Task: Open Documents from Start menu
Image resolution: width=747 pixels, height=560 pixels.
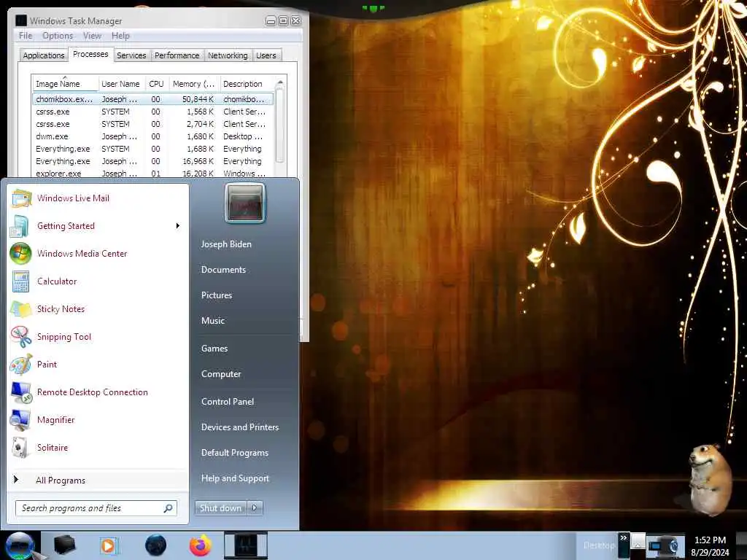Action: pyautogui.click(x=223, y=270)
